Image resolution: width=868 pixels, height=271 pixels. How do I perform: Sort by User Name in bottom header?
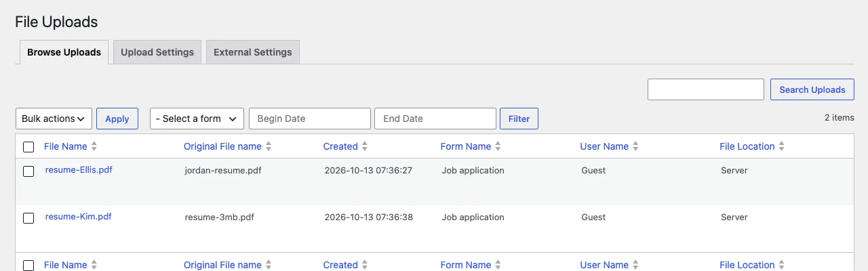tap(604, 265)
